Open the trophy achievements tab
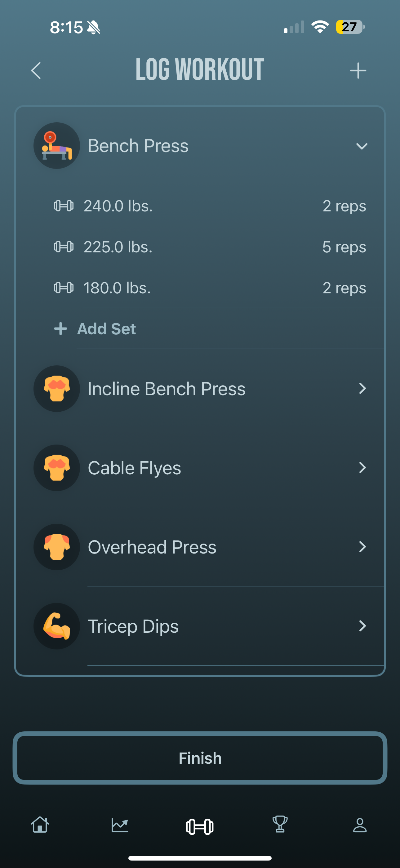The height and width of the screenshot is (868, 400). click(x=280, y=824)
